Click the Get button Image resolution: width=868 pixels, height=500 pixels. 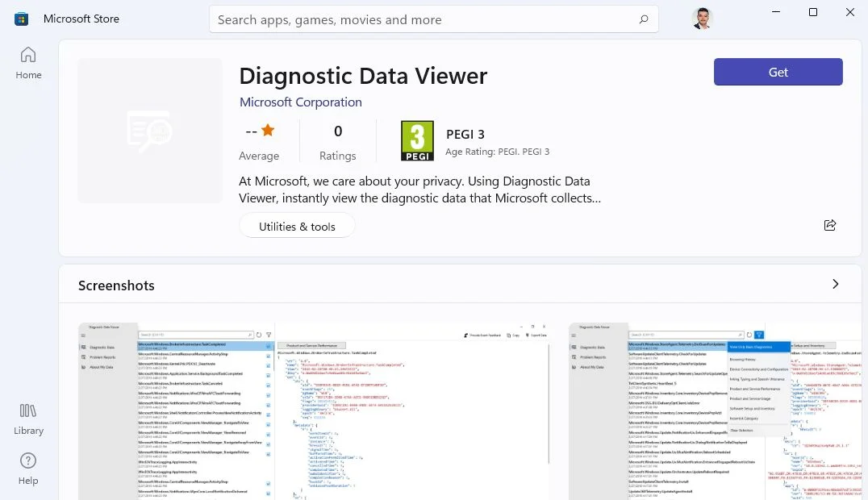pos(778,72)
